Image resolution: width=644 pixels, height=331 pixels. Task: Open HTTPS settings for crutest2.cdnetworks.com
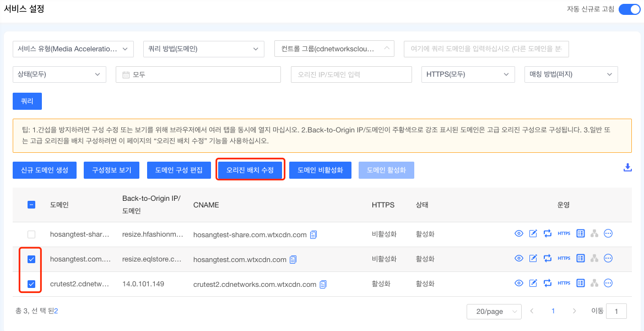click(x=564, y=283)
